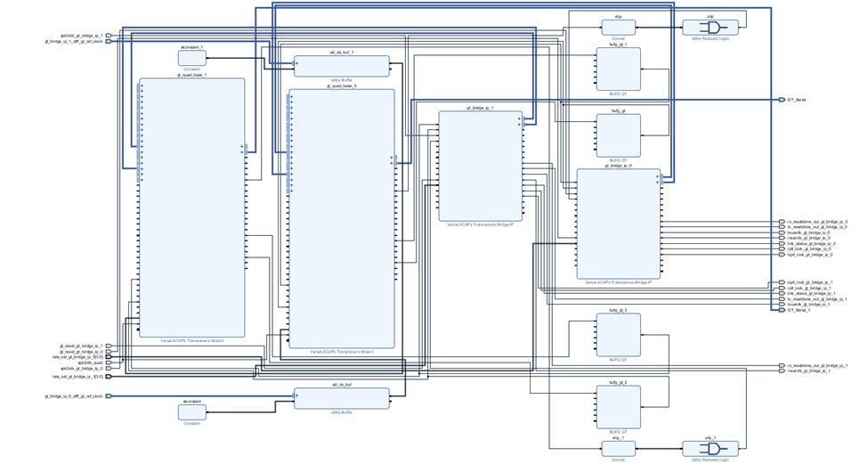Expand top interface pin on gt_bridge_ip_1 right side
The width and height of the screenshot is (868, 464).
(x=520, y=118)
